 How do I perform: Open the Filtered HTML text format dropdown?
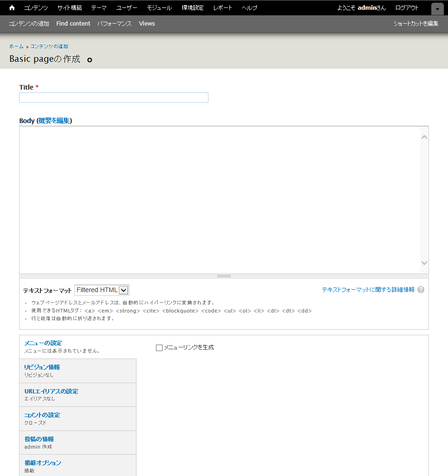pyautogui.click(x=102, y=290)
